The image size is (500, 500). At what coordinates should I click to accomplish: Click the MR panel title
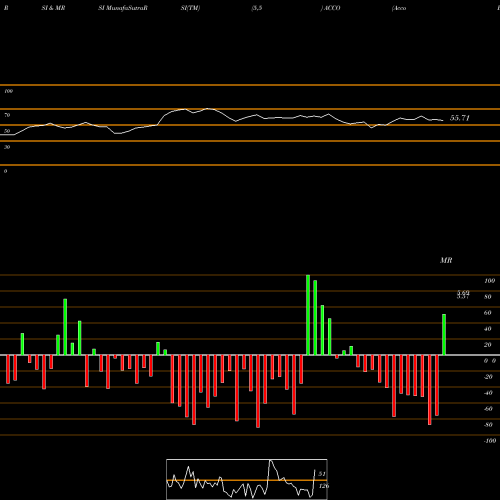(446, 260)
